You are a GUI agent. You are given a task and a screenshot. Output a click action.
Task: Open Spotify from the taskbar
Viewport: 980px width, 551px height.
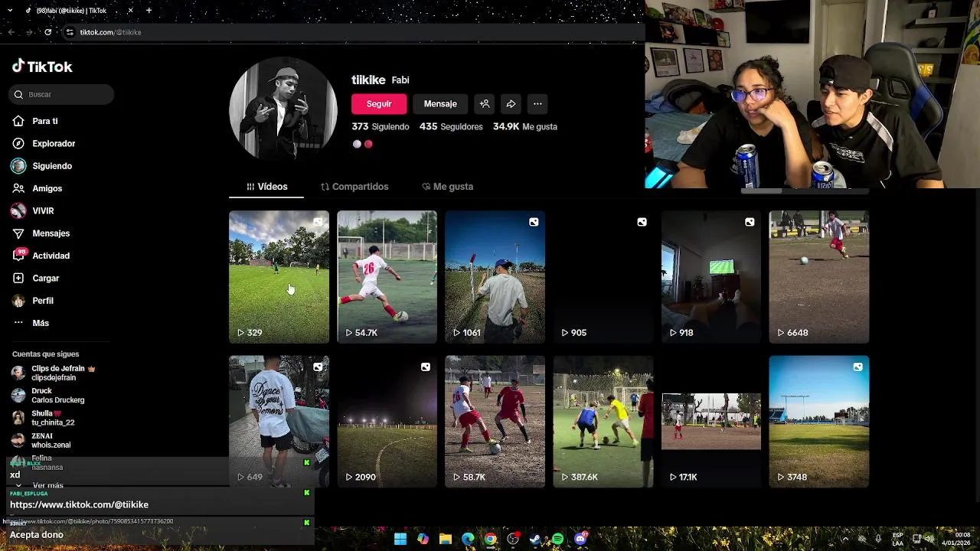(x=558, y=539)
